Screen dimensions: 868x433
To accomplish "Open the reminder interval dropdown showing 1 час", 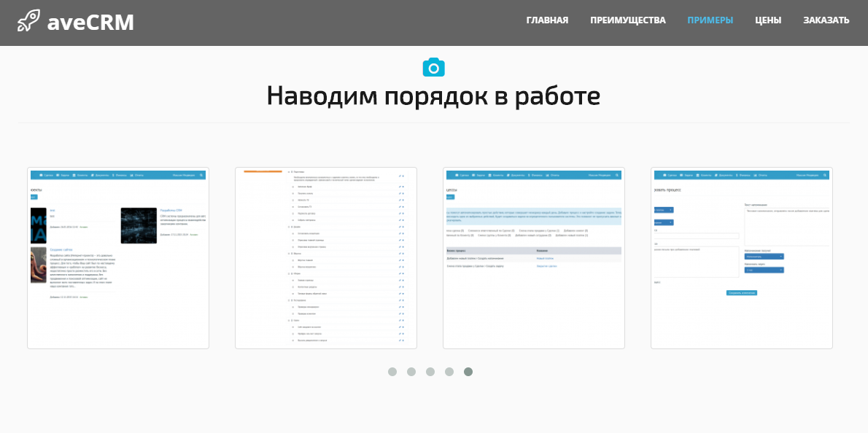I will click(x=764, y=270).
